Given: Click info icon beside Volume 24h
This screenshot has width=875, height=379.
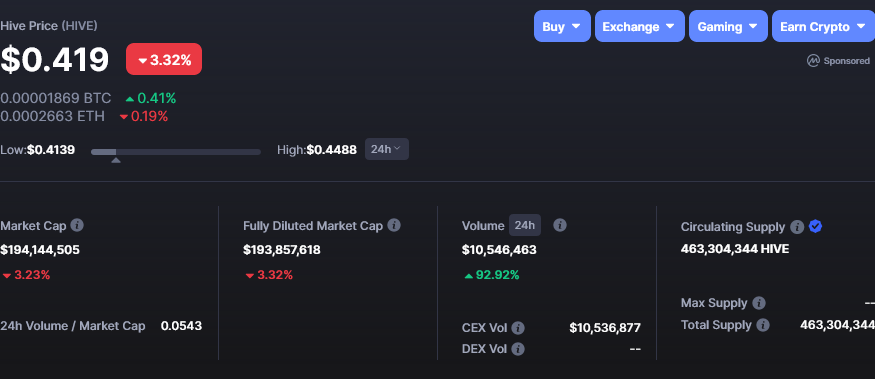Looking at the screenshot, I should pos(560,225).
